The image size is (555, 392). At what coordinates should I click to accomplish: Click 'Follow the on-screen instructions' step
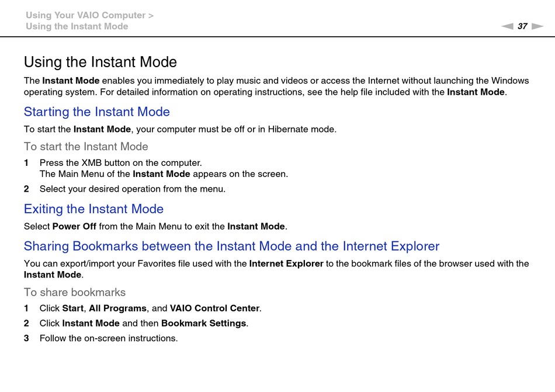[x=109, y=338]
